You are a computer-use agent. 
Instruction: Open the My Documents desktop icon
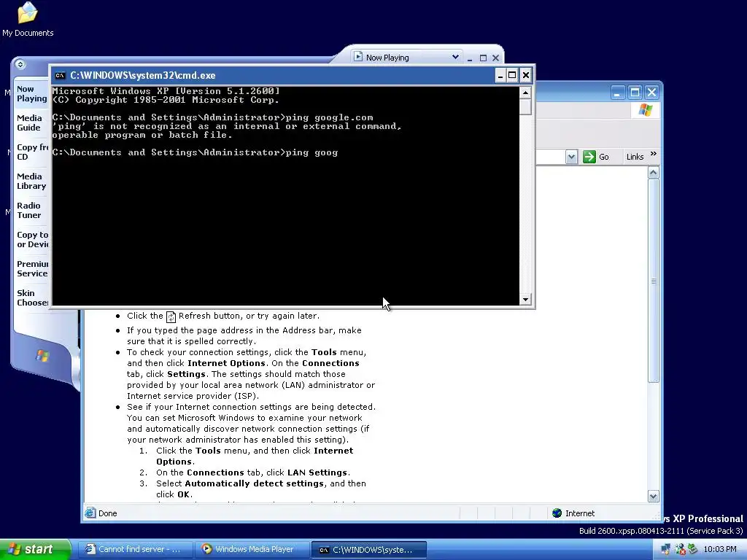click(27, 19)
